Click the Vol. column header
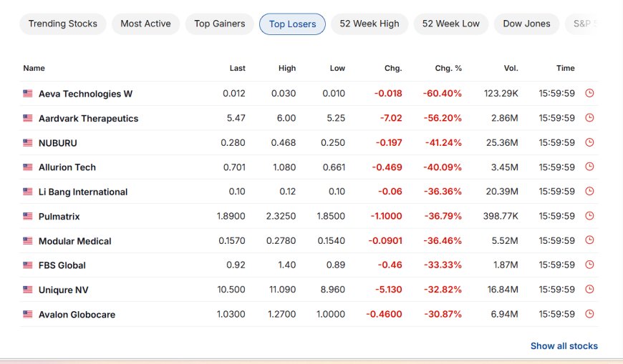 (511, 68)
